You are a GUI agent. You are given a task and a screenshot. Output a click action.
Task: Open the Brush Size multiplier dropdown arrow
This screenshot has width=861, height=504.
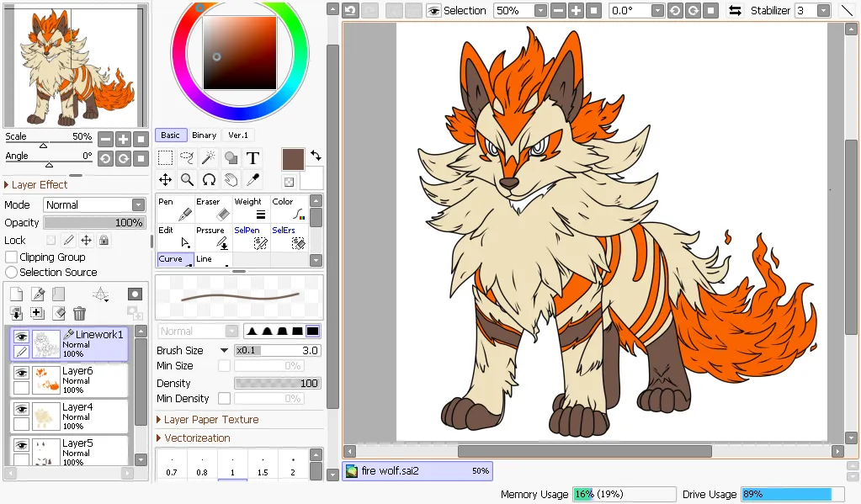click(x=224, y=350)
